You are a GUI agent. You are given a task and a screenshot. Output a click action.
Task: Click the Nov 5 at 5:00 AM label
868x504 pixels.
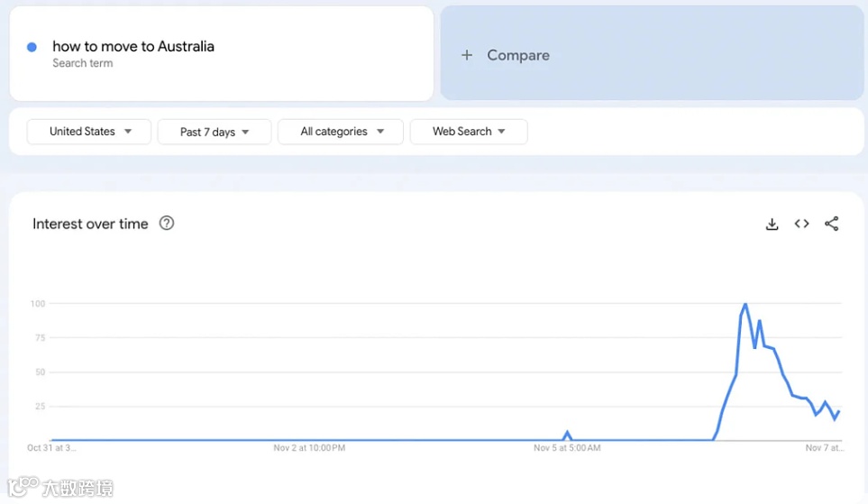pos(567,448)
